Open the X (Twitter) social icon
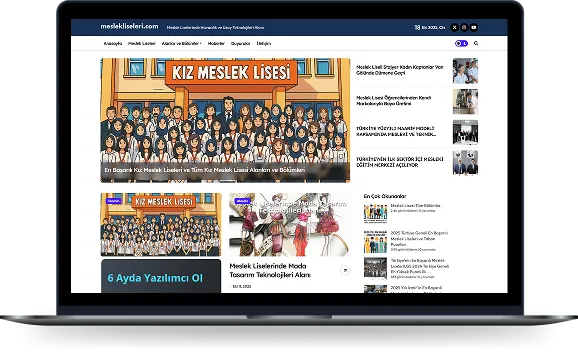The image size is (578, 361). pos(455,27)
